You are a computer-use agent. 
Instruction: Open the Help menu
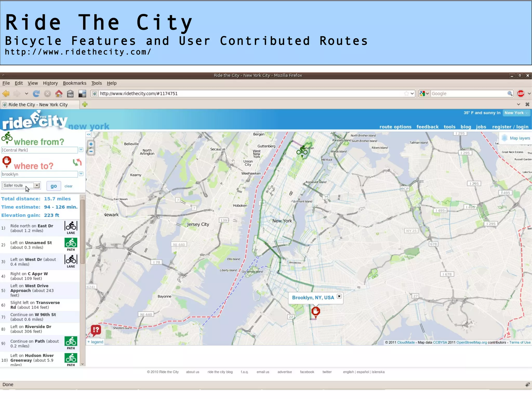tap(112, 83)
